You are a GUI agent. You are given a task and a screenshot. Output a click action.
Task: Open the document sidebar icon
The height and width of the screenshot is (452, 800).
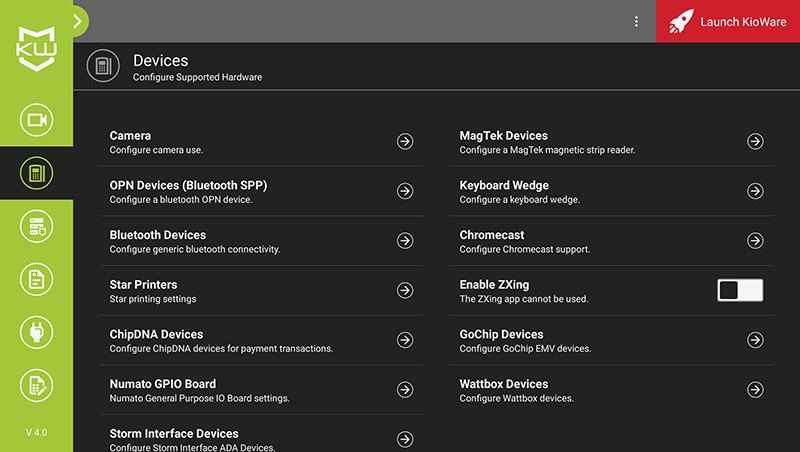point(36,279)
